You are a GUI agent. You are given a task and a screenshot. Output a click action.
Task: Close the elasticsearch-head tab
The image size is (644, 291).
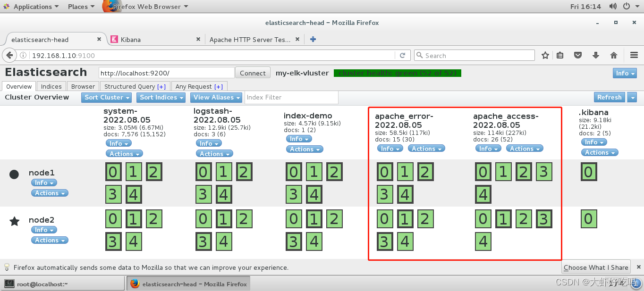click(x=99, y=40)
